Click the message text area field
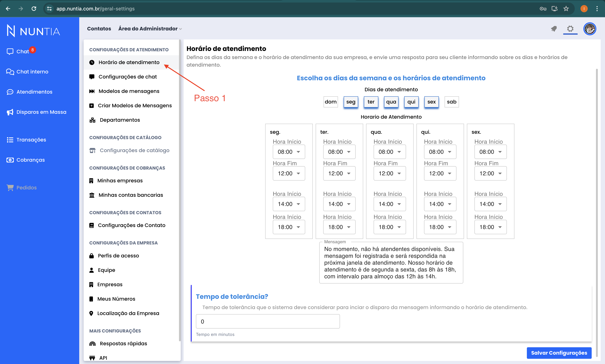Screen dimensions: 605x364 391,262
